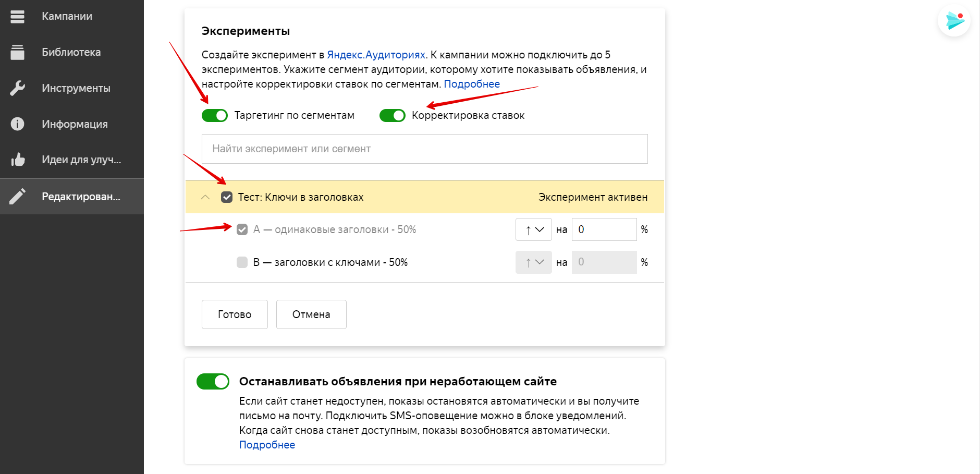
Task: Click the Campaigns hamburger icon in sidebar
Action: [x=17, y=17]
